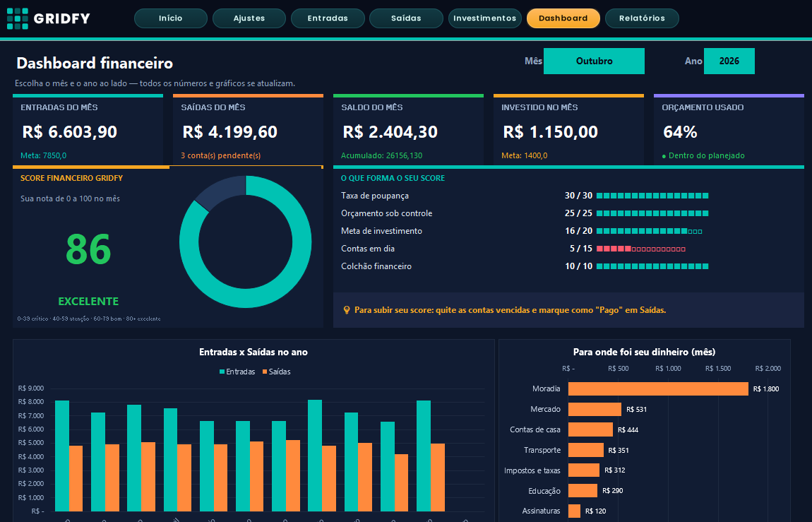Click the lightbulb tip icon

347,310
